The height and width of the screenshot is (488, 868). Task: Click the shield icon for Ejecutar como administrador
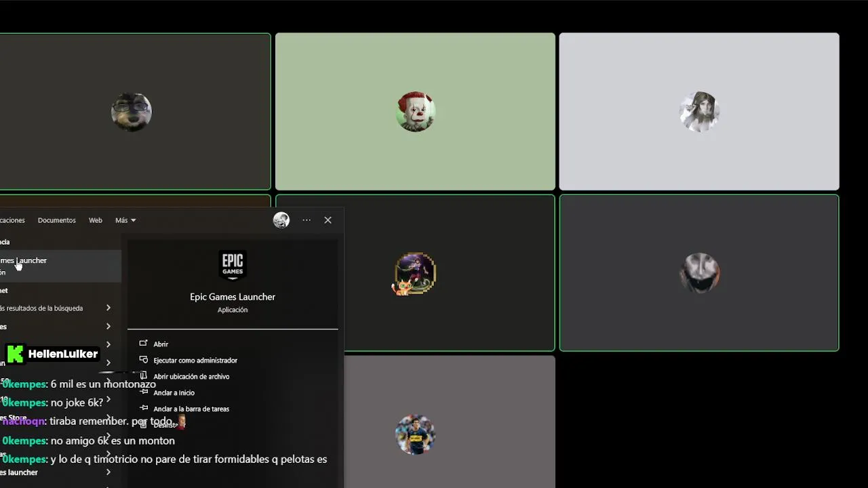[143, 360]
